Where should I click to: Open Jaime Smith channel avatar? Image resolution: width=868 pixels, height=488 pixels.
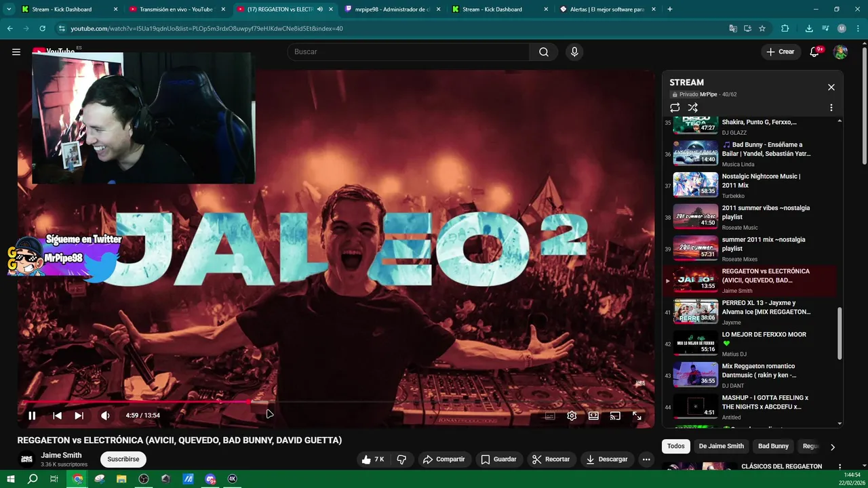pos(26,460)
